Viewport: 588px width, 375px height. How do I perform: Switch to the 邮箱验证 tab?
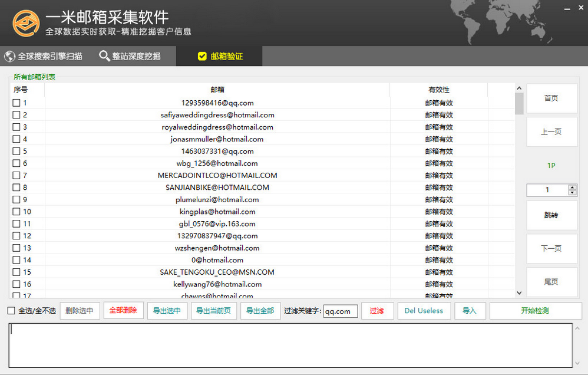point(220,57)
